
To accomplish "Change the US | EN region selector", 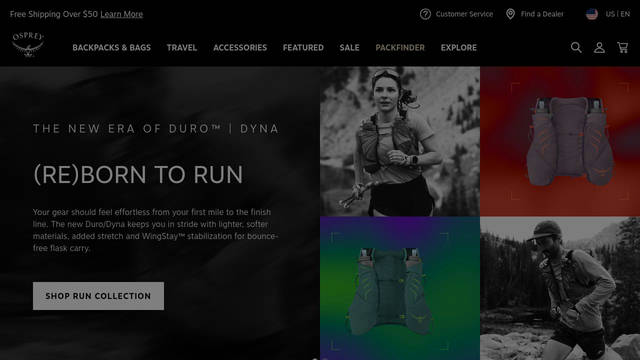I will click(x=618, y=14).
